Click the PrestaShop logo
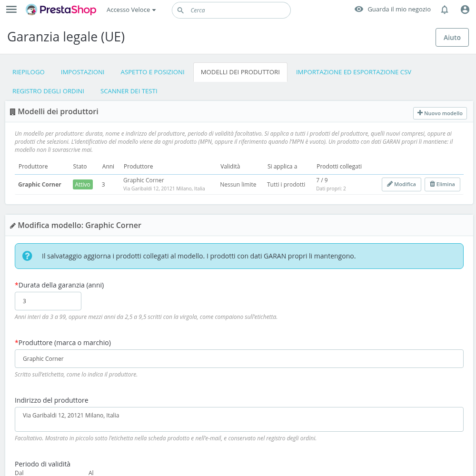Screen dimensions: 476x476 61,10
